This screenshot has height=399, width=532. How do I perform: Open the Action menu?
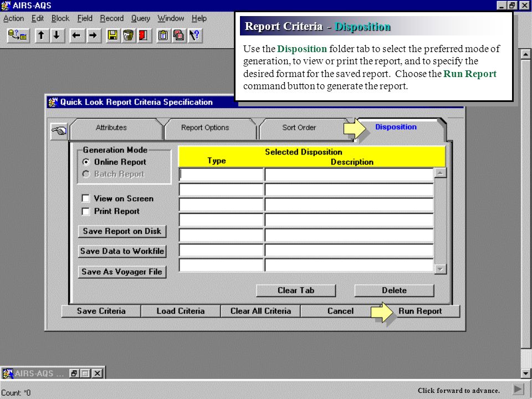(x=13, y=18)
